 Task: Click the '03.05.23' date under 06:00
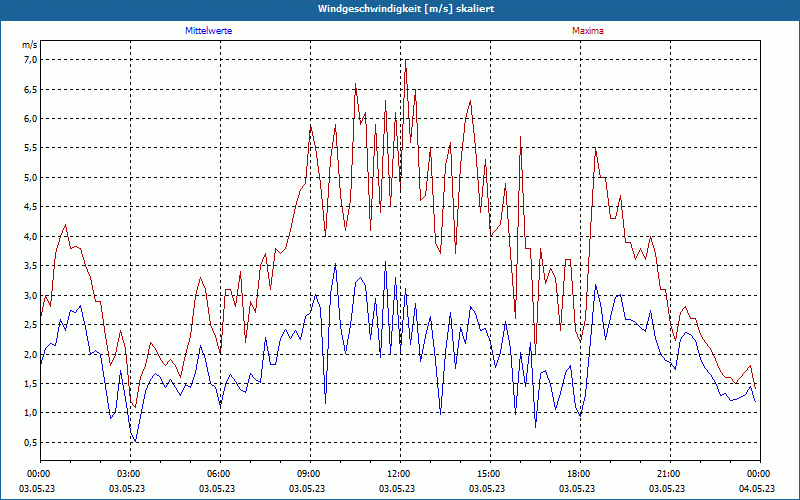[x=217, y=488]
